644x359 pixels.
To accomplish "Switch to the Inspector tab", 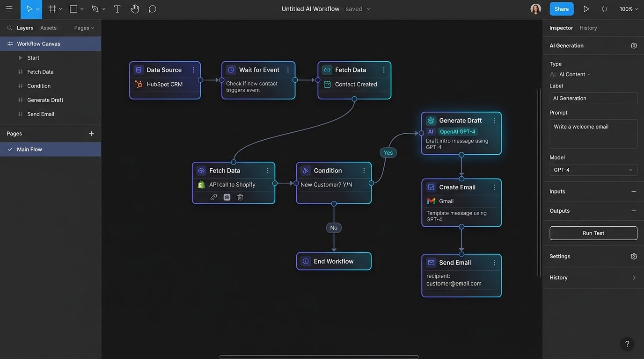I will [x=561, y=28].
